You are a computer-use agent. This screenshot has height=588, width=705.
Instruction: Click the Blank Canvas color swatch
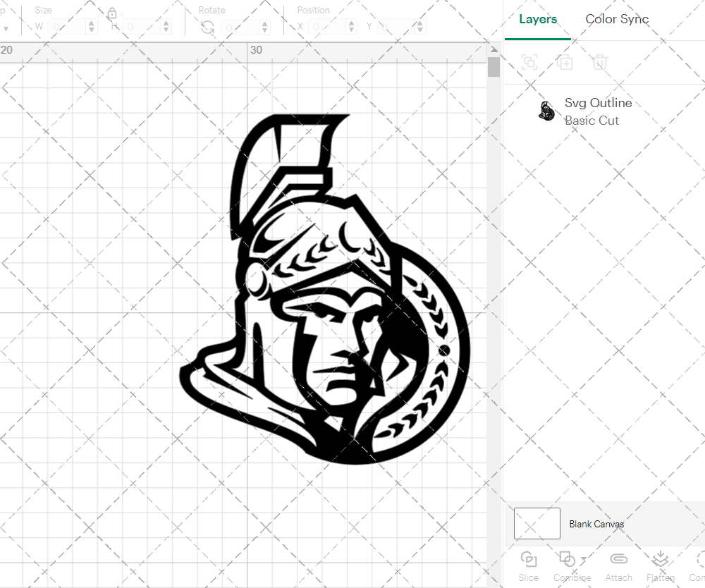pyautogui.click(x=537, y=523)
